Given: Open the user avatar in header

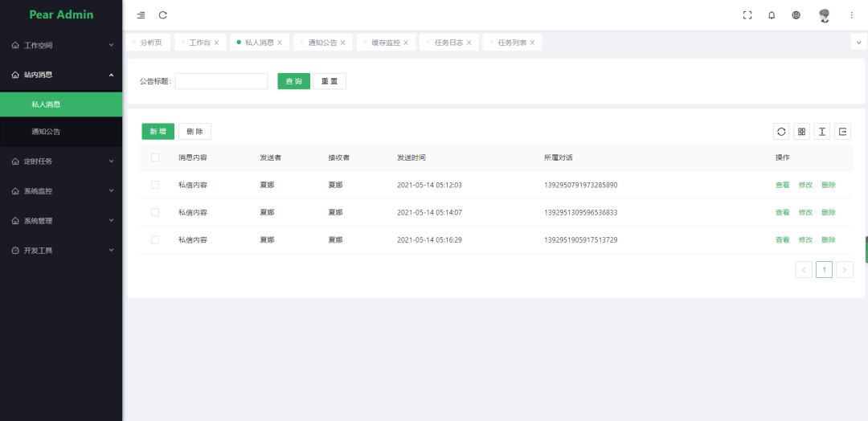Looking at the screenshot, I should (824, 15).
